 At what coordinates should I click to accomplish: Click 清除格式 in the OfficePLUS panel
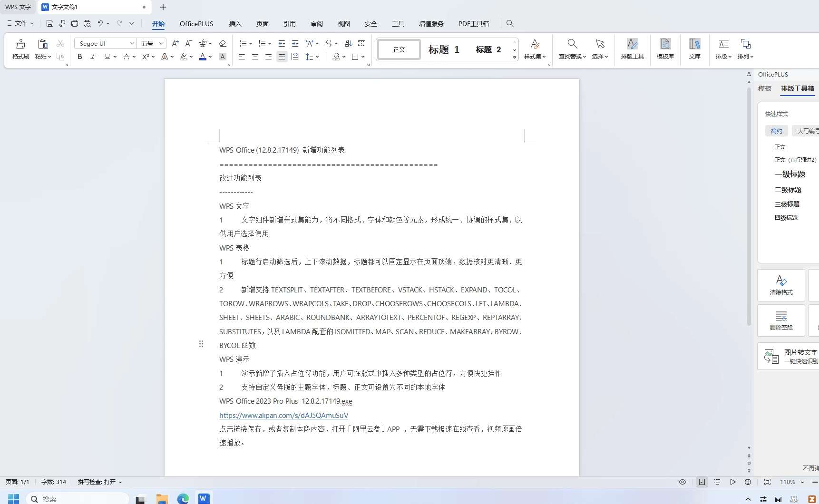(x=781, y=285)
